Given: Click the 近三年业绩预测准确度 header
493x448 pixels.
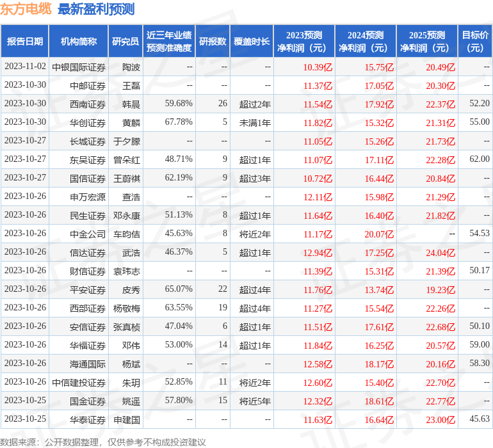Looking at the screenshot, I should click(169, 41).
